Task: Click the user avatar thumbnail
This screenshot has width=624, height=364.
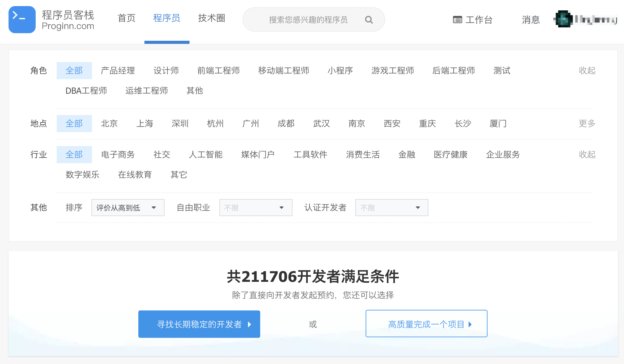Action: (x=563, y=19)
